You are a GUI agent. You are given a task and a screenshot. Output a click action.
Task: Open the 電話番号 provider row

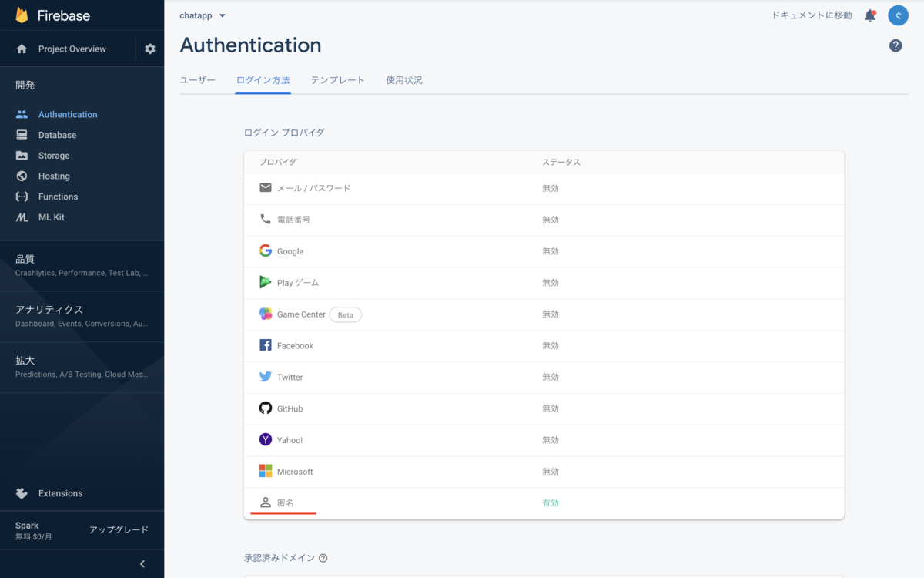tap(544, 220)
